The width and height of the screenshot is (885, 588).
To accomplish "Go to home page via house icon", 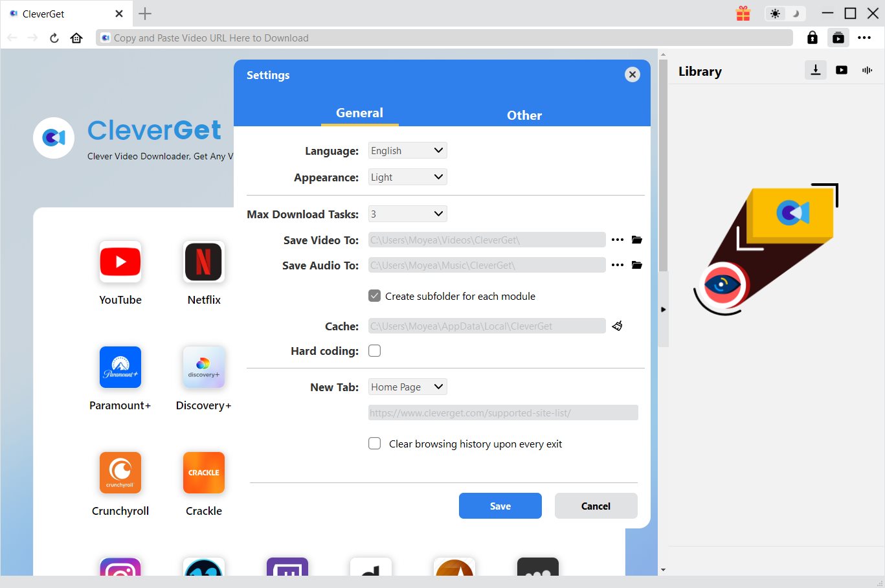I will click(76, 38).
